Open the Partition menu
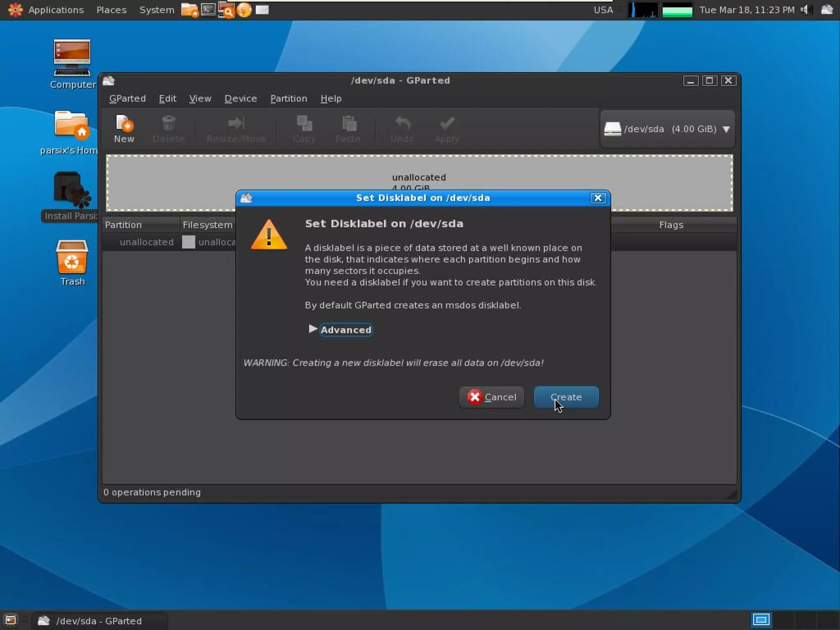The height and width of the screenshot is (630, 840). tap(288, 98)
